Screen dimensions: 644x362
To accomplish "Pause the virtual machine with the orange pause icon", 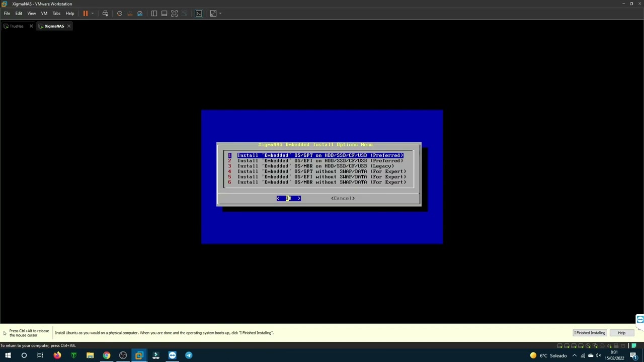I will click(x=85, y=14).
